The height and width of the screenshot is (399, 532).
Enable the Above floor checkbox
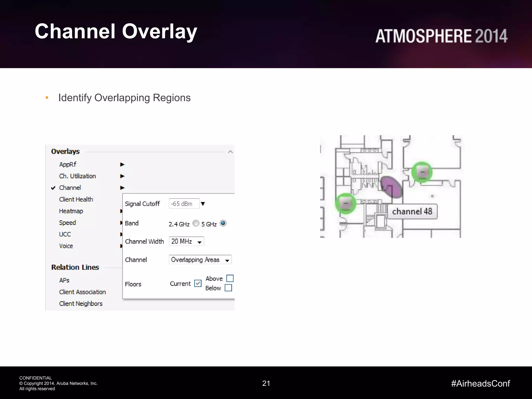pos(230,278)
